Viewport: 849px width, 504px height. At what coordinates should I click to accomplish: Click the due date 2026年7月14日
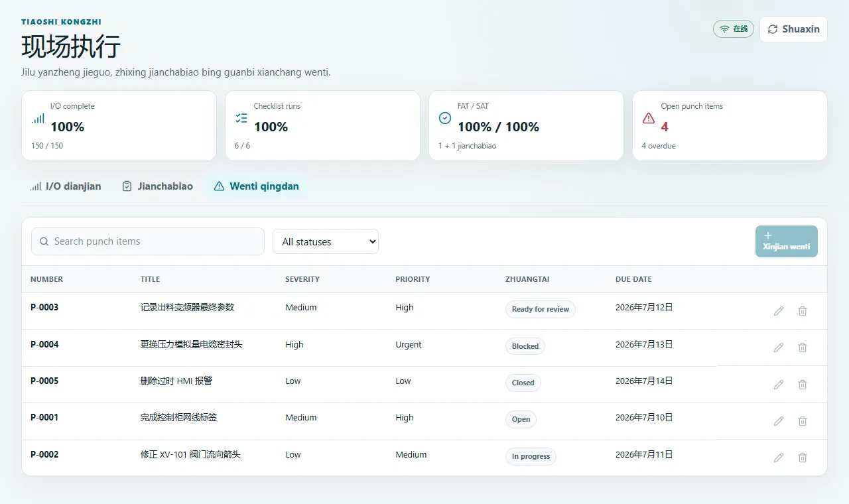click(x=644, y=381)
